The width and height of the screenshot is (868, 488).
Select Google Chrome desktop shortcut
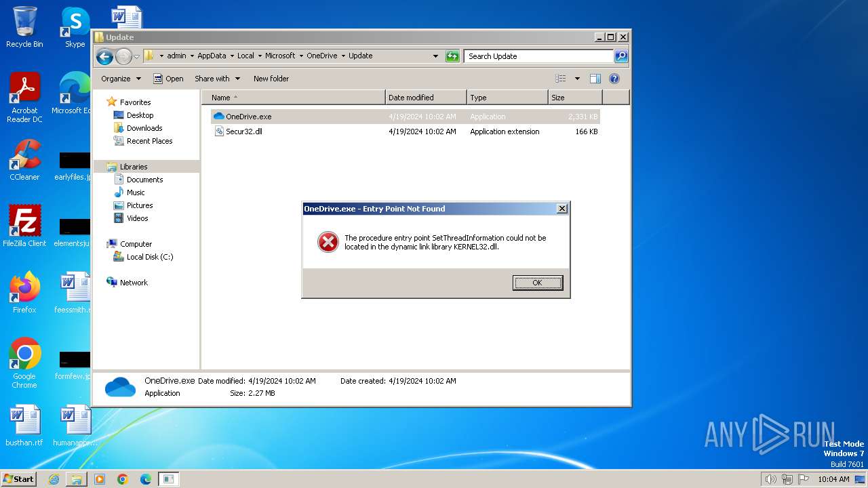click(24, 363)
